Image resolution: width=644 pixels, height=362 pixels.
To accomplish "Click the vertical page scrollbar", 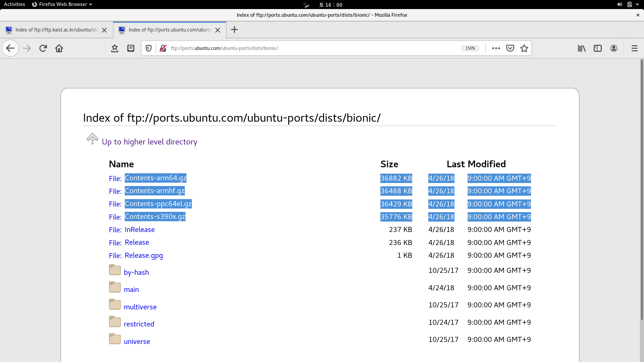I will point(642,190).
